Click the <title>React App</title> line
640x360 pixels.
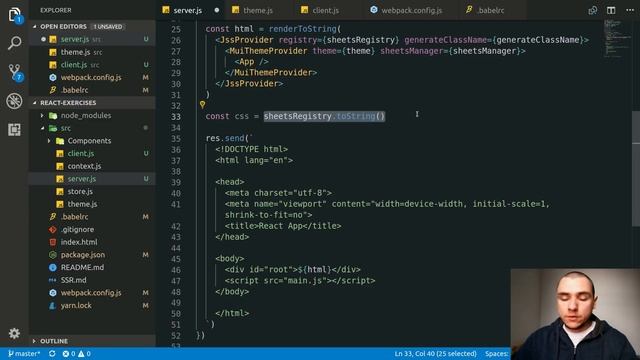(x=283, y=226)
